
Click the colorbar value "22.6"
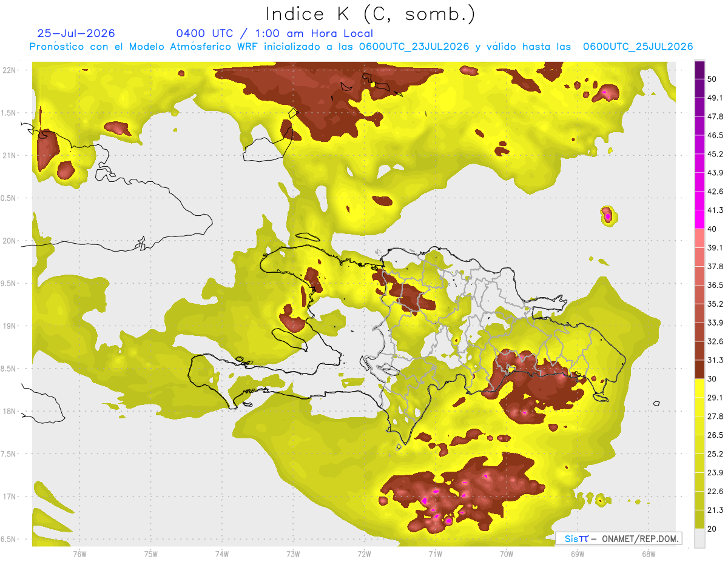pos(715,491)
